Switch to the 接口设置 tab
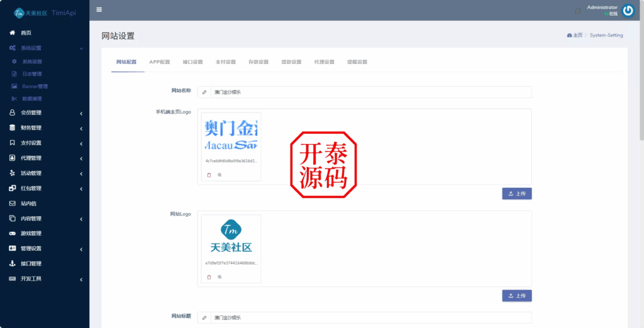The height and width of the screenshot is (328, 644). [192, 62]
